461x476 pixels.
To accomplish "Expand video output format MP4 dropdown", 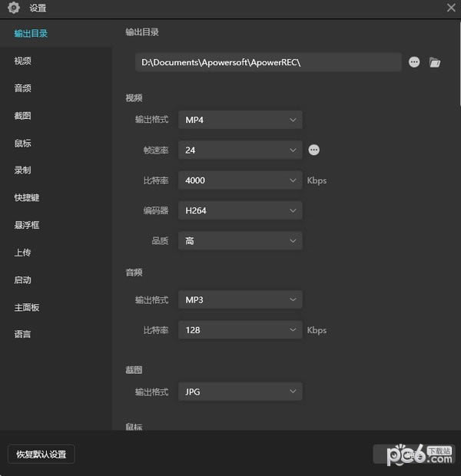I will click(240, 120).
